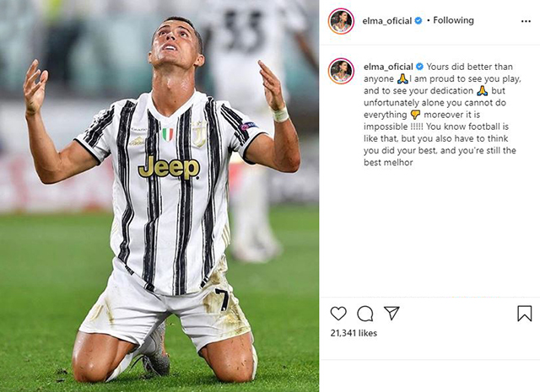
Task: Click the number 7 on the shorts
Action: click(222, 299)
